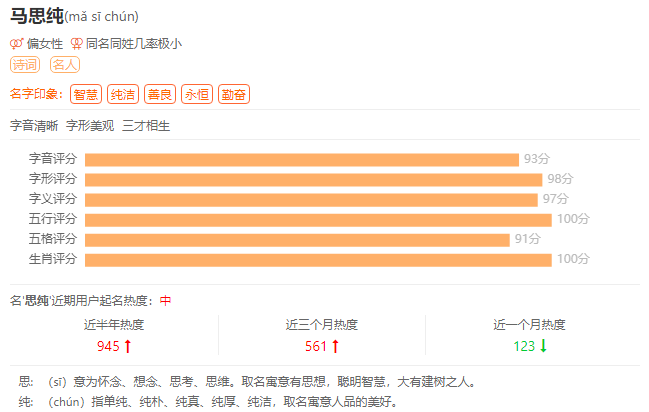Click the 五行评分 100分 bar

click(x=318, y=219)
